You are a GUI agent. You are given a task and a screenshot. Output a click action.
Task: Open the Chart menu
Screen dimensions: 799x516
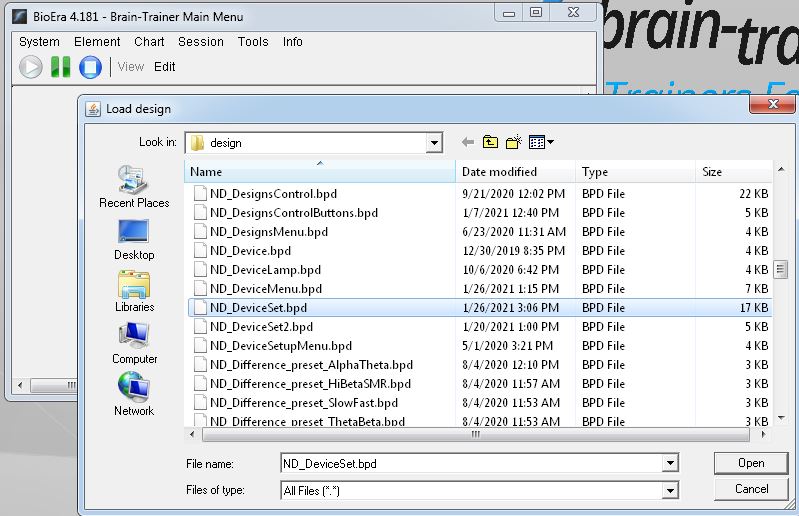click(x=149, y=42)
